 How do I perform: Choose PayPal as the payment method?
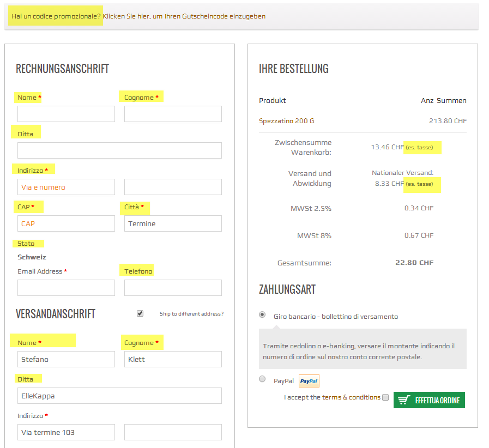coord(262,379)
